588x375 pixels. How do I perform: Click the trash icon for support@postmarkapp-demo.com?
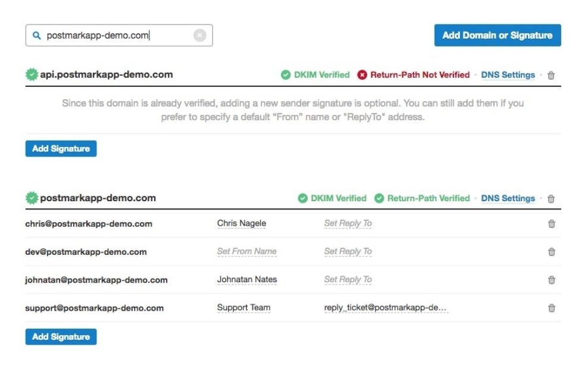coord(552,307)
